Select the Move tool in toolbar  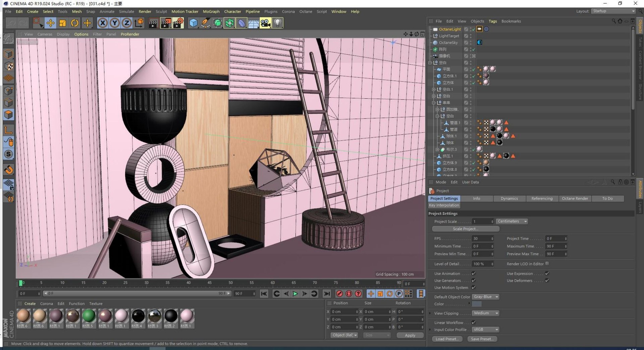(x=50, y=23)
